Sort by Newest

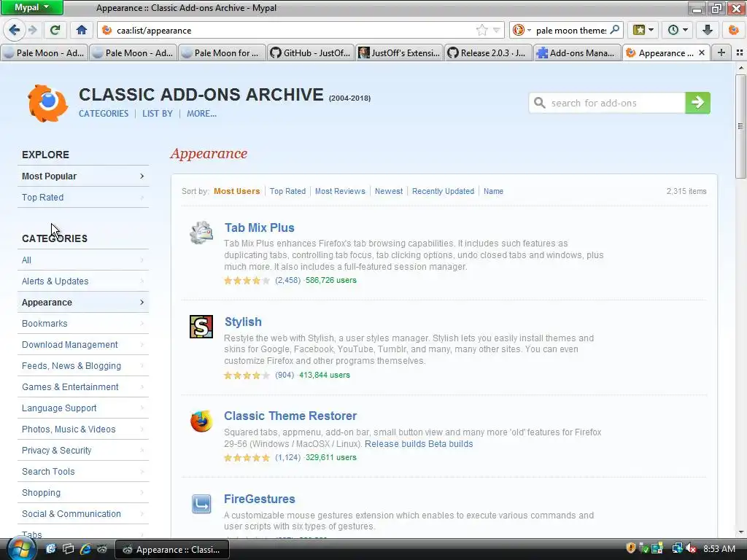pos(388,191)
